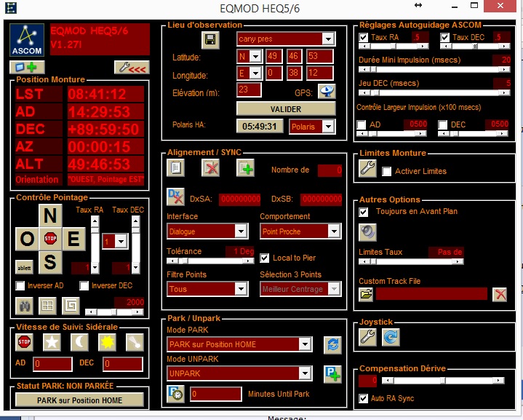Add park position P plus icon
Screen dimensions: 523x420
[332, 374]
